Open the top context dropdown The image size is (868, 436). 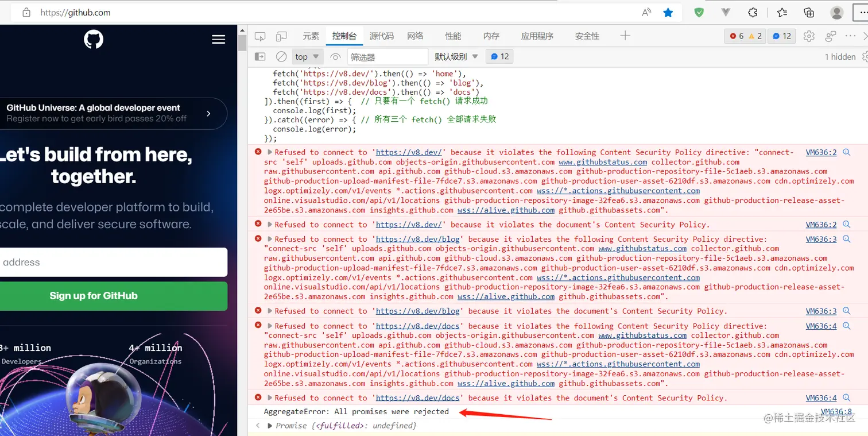point(307,57)
